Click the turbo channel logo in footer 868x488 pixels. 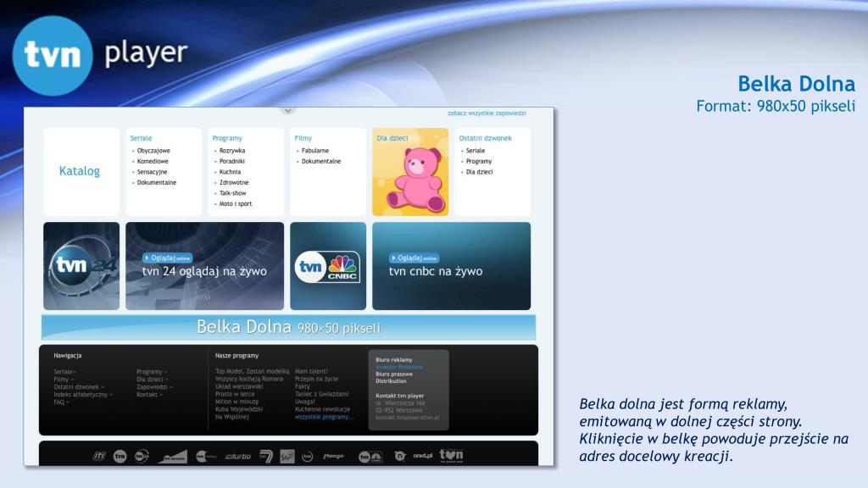click(238, 457)
